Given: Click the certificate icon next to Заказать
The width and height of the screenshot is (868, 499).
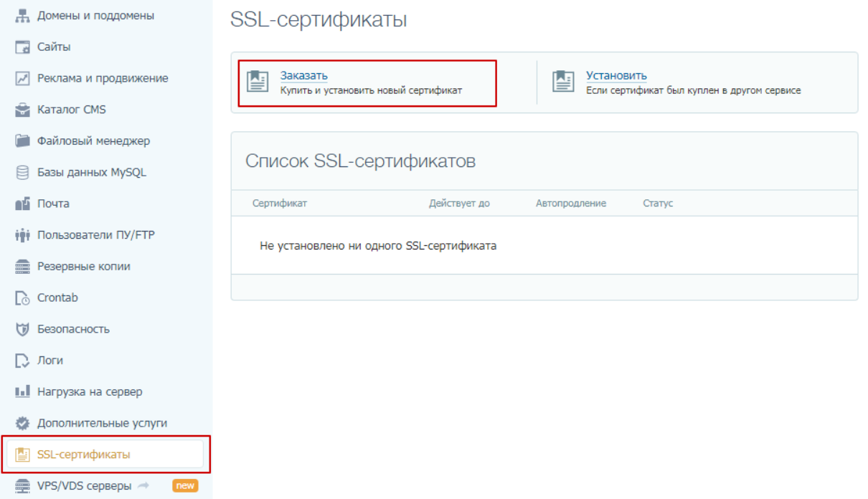Looking at the screenshot, I should tap(257, 80).
